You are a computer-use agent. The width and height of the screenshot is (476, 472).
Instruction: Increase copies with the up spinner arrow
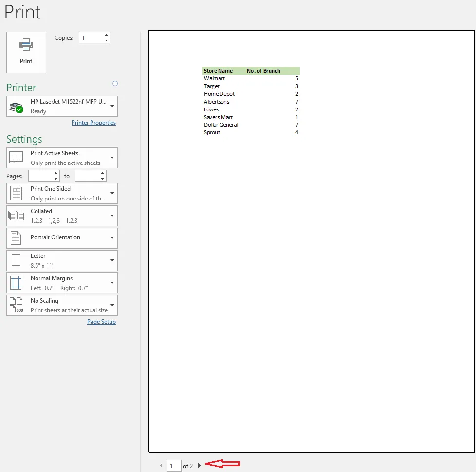point(106,35)
